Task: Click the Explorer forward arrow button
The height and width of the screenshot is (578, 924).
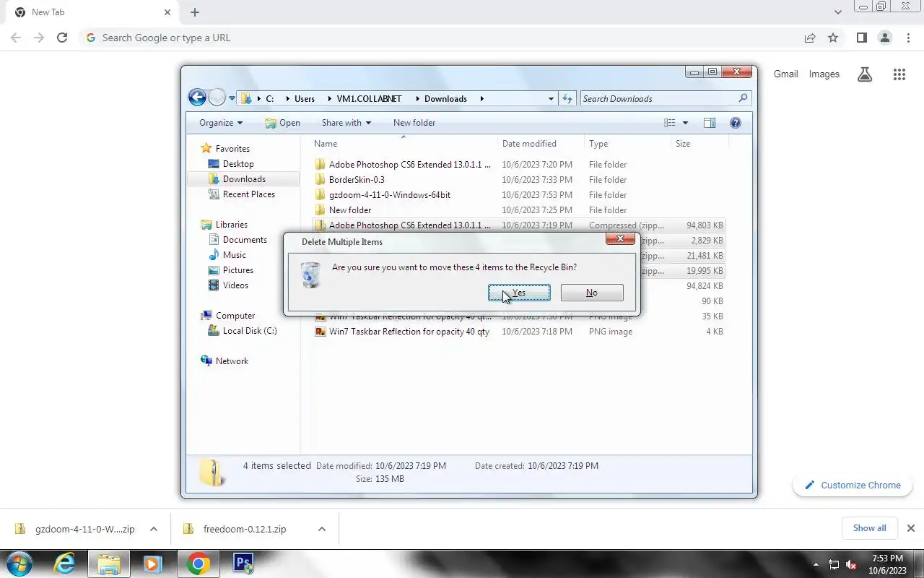Action: pos(217,98)
